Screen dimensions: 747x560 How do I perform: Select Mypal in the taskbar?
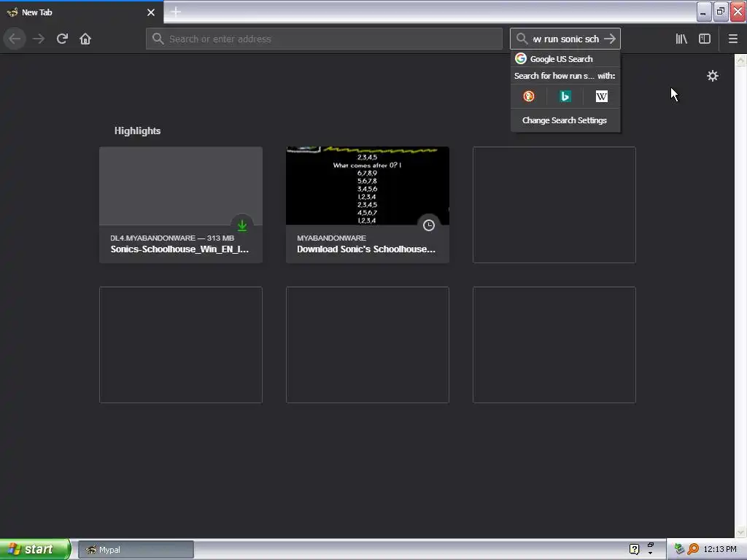point(136,550)
